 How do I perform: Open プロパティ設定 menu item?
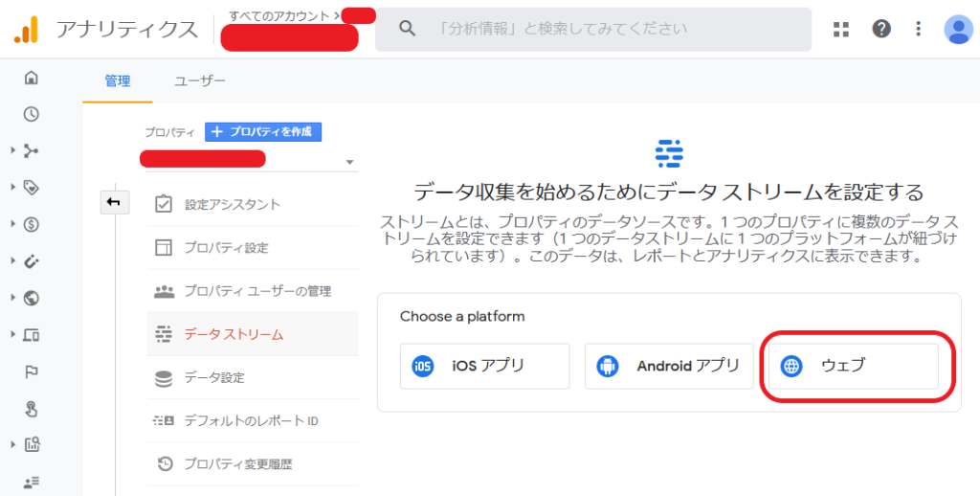[253, 248]
